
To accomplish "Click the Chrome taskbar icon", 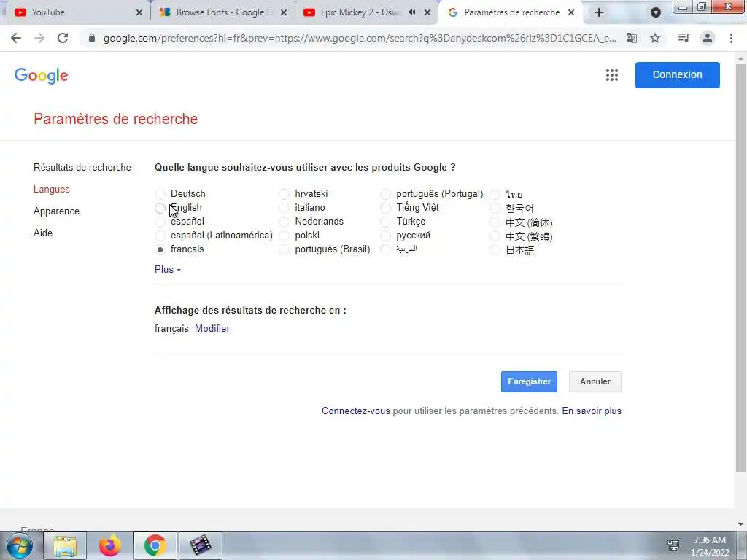I will pyautogui.click(x=155, y=545).
